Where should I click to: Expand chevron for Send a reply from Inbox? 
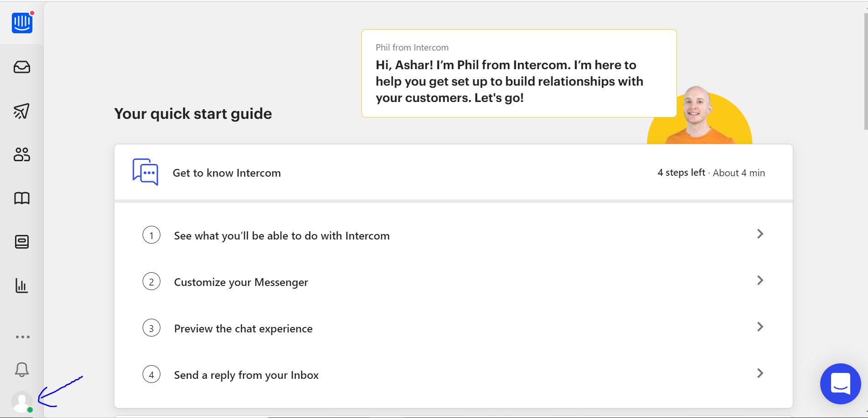tap(760, 373)
